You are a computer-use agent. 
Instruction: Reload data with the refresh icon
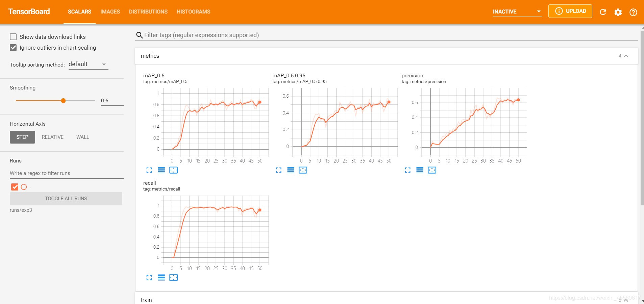(603, 12)
